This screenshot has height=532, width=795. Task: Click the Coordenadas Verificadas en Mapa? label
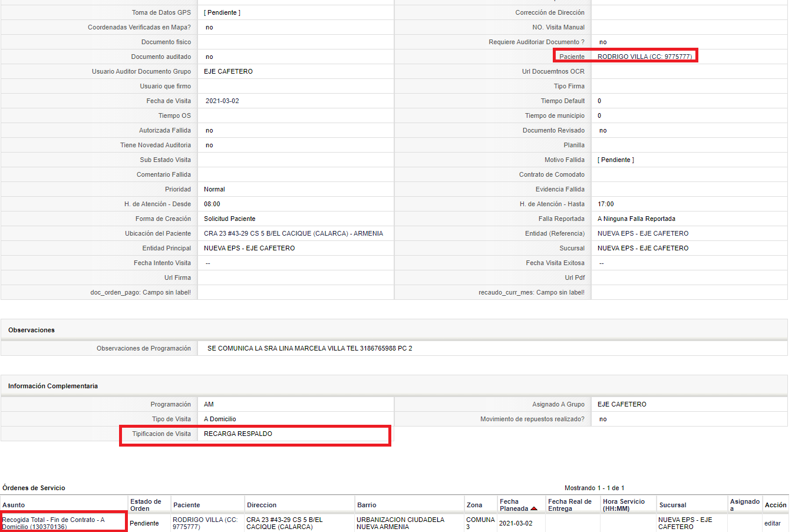pos(139,27)
